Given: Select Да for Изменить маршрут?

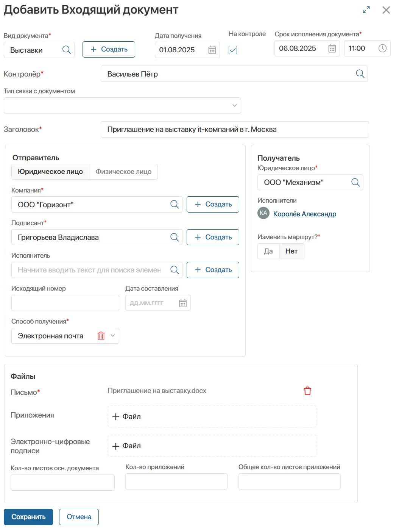Looking at the screenshot, I should 268,251.
